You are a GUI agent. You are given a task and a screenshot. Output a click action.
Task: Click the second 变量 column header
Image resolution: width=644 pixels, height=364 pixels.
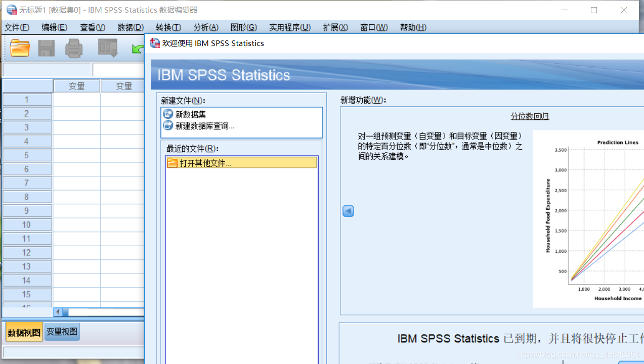pos(123,86)
